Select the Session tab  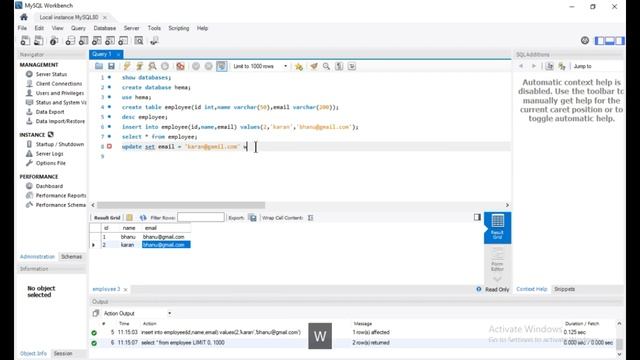coord(63,353)
